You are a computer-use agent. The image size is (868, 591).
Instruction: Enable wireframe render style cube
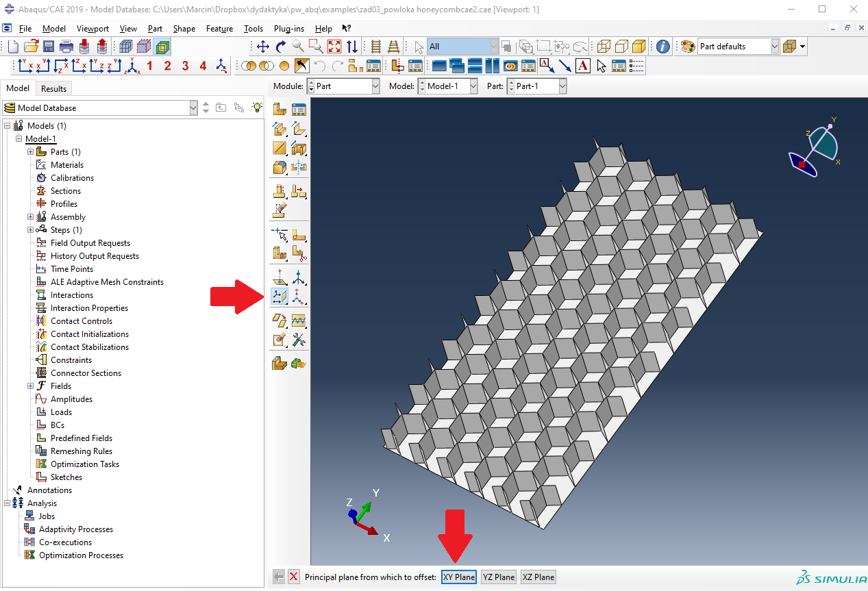(603, 47)
